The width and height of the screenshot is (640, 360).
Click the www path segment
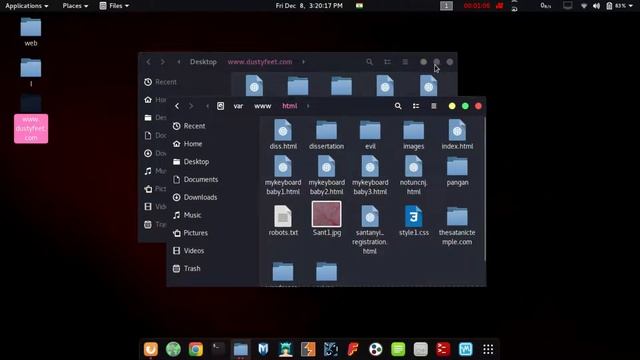(x=262, y=106)
